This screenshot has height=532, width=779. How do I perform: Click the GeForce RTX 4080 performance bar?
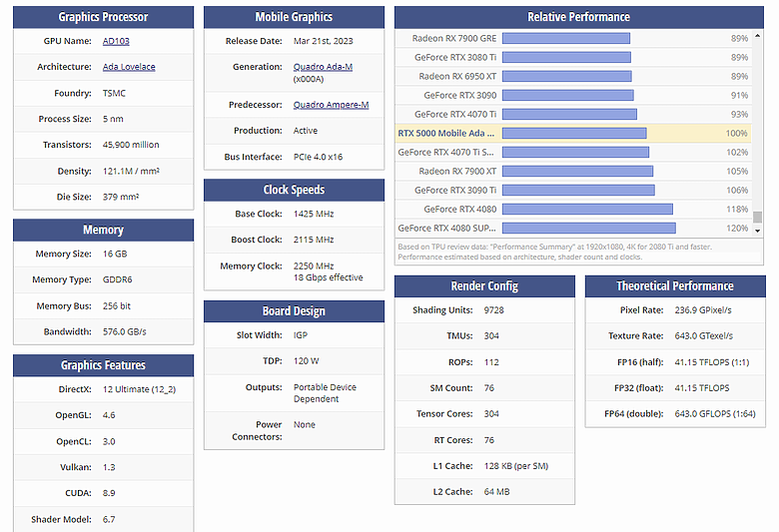click(x=587, y=210)
